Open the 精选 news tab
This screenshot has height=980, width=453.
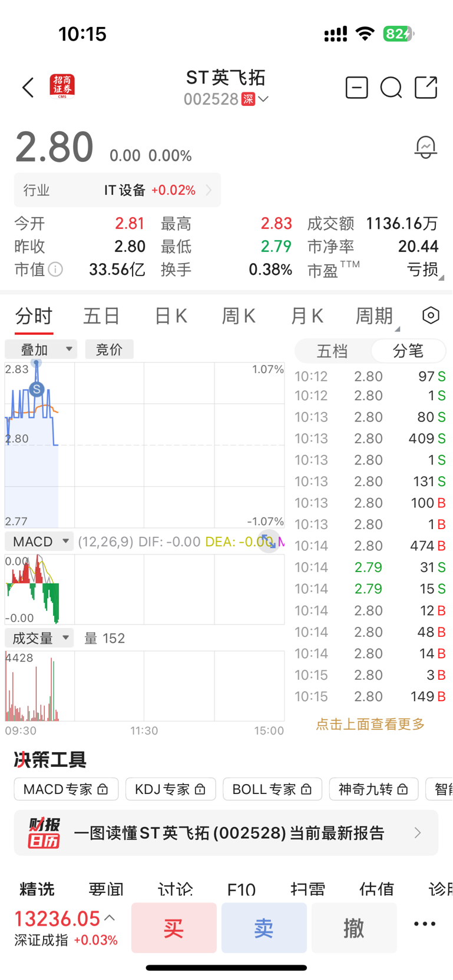coord(37,889)
